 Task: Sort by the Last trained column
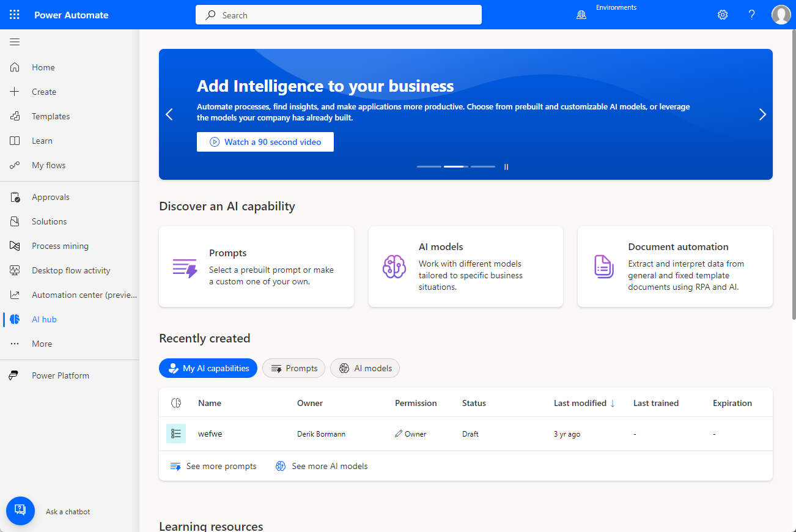[656, 403]
